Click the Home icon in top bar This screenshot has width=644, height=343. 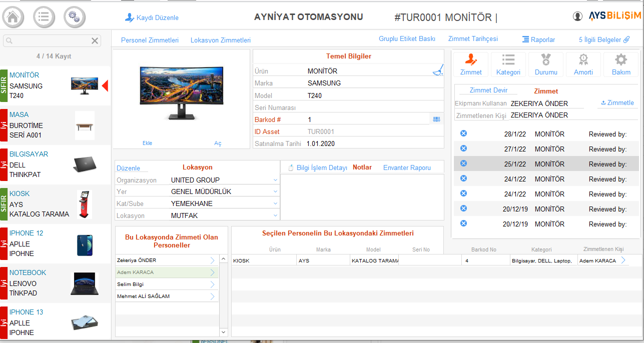pyautogui.click(x=14, y=17)
